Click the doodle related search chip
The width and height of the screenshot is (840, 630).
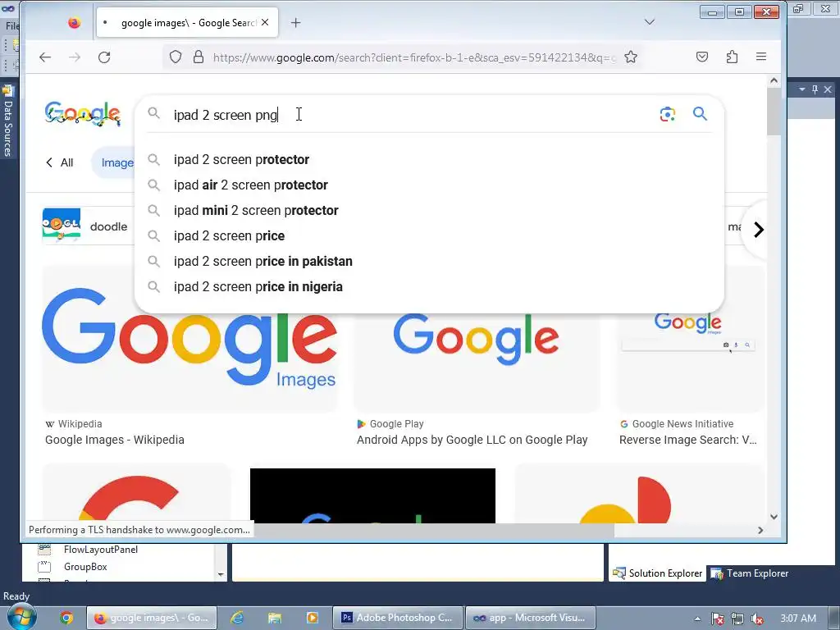click(89, 226)
